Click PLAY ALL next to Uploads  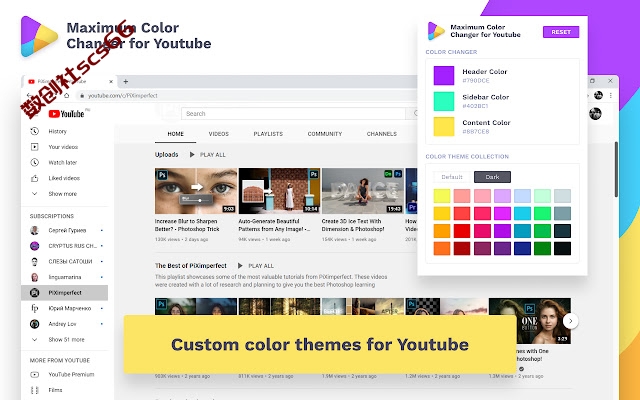point(208,155)
